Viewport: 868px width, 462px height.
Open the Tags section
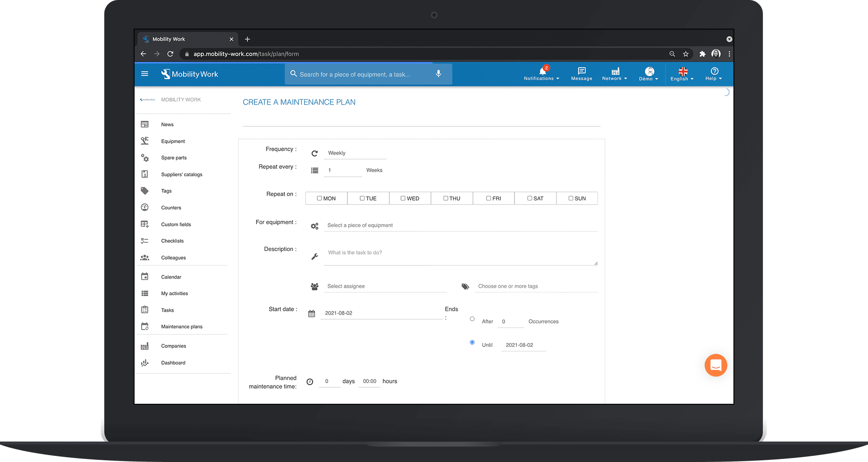pyautogui.click(x=166, y=191)
